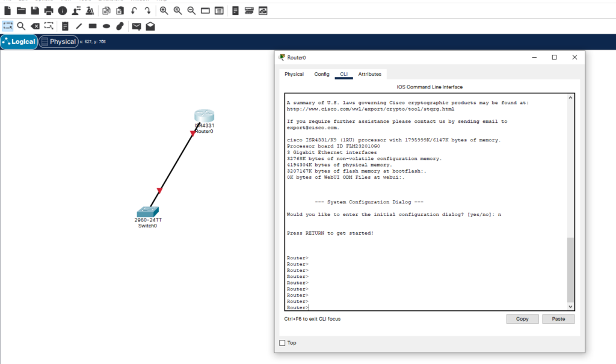Open the Config tab in Router0 window
The width and height of the screenshot is (616, 364).
(322, 74)
